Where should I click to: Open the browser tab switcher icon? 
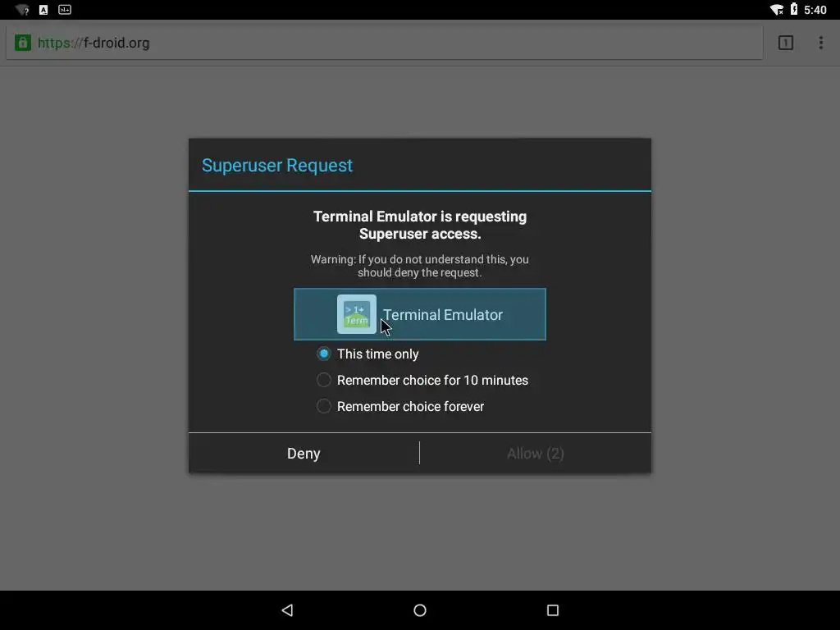[x=785, y=43]
